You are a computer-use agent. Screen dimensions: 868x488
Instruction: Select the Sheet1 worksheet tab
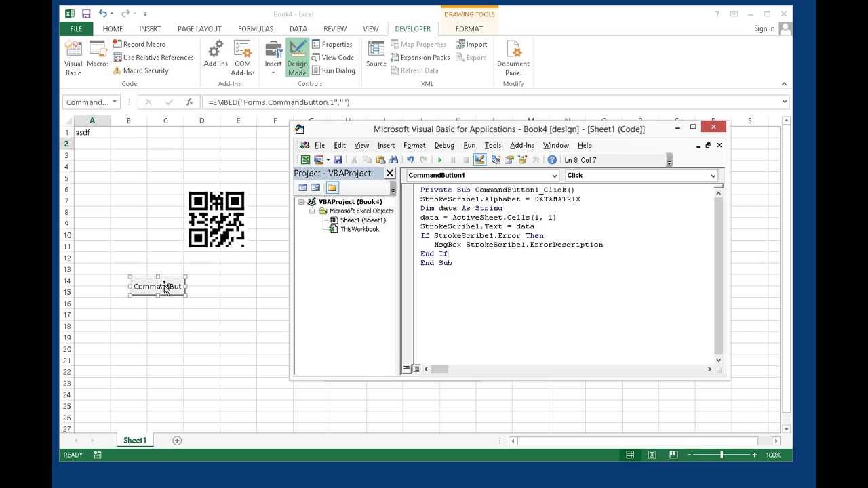134,441
